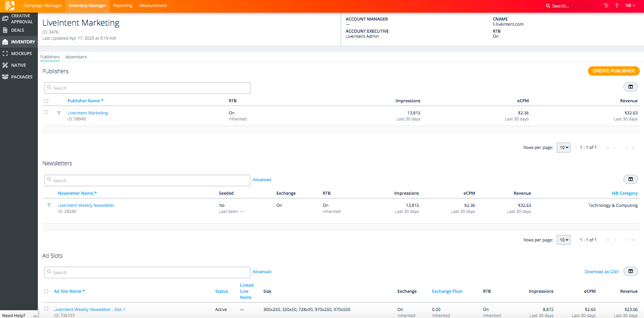Select Packages in the left sidebar

point(19,77)
